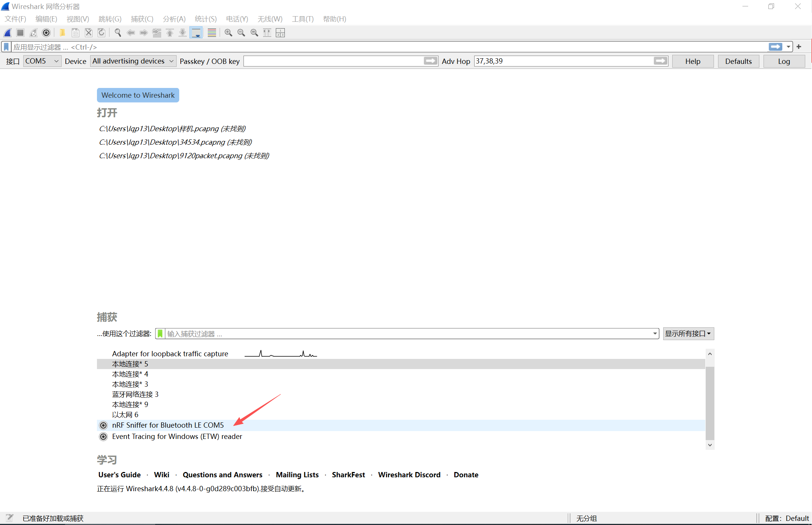Click the display filter bookmark icon
The image size is (812, 525).
6,47
